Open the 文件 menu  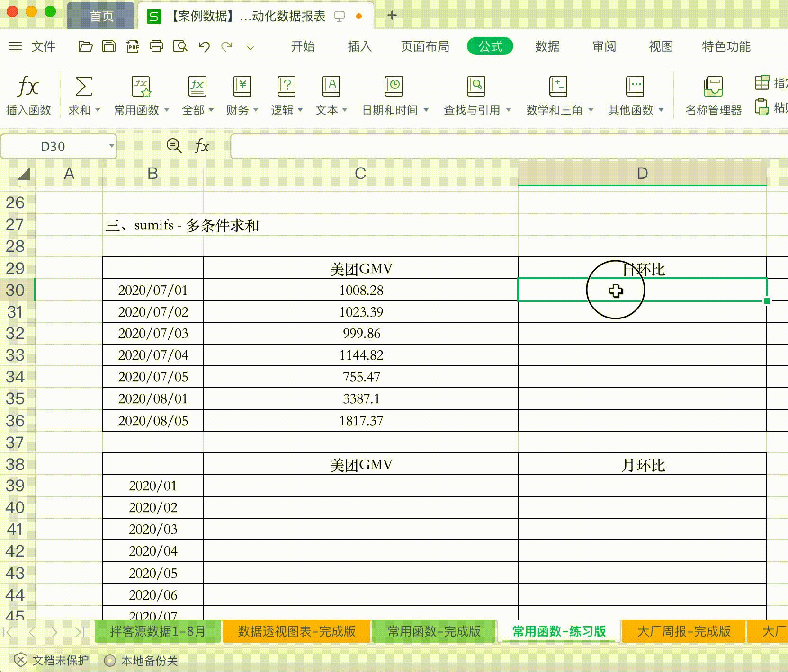tap(44, 46)
